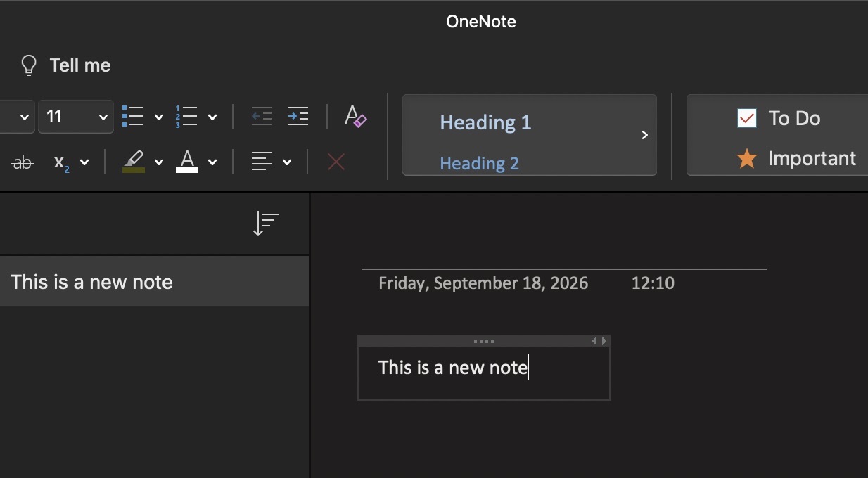This screenshot has height=478, width=868.
Task: Apply the Important star tag
Action: [796, 159]
